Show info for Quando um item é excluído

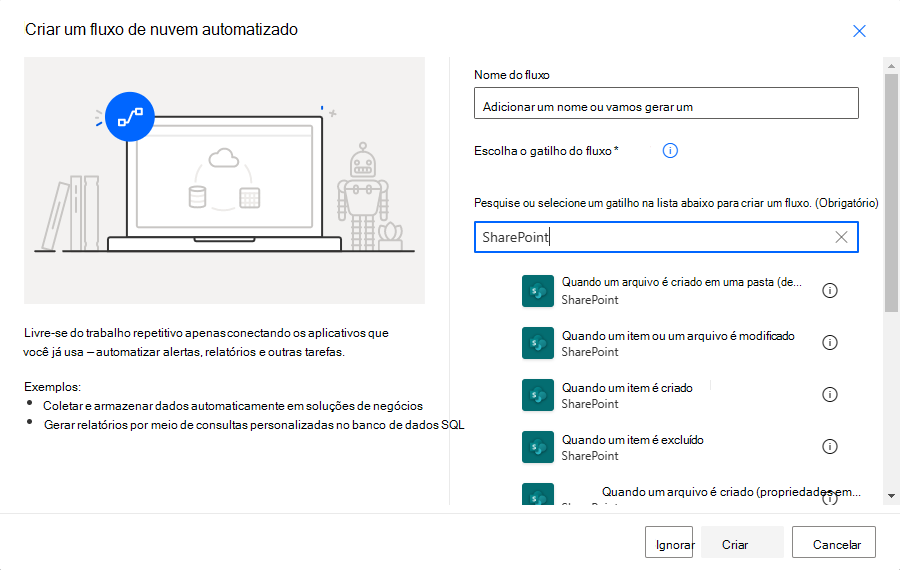[829, 446]
